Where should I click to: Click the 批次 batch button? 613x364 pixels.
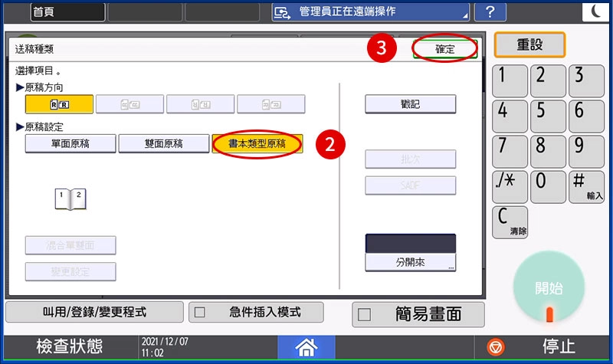click(x=411, y=159)
